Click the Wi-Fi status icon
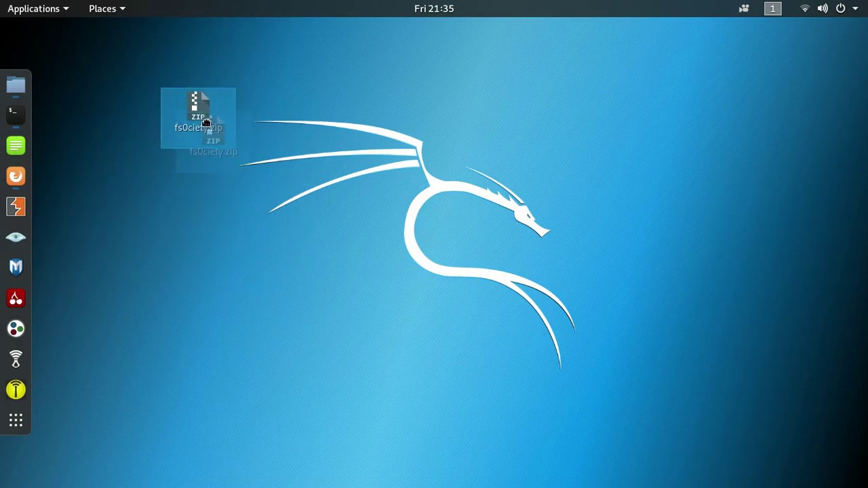The height and width of the screenshot is (488, 868). (x=805, y=9)
